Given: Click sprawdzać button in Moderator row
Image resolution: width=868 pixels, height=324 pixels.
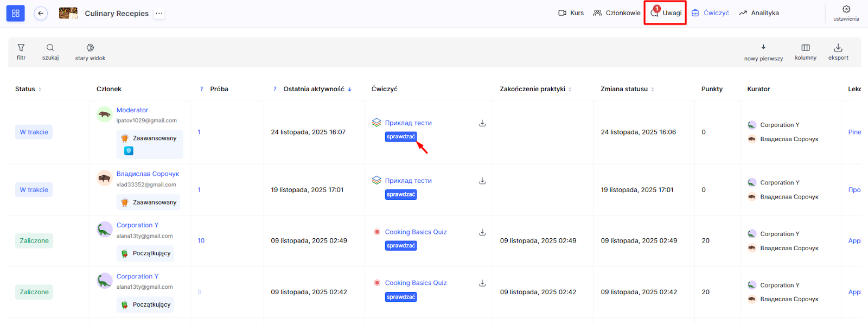Looking at the screenshot, I should point(401,137).
